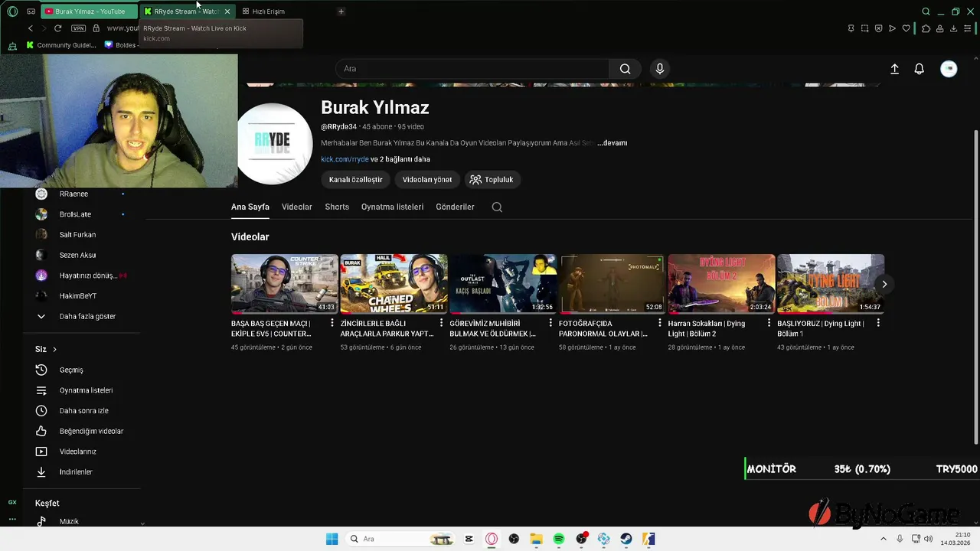Click the site padlock security icon
Viewport: 980px width, 551px height.
tap(96, 28)
